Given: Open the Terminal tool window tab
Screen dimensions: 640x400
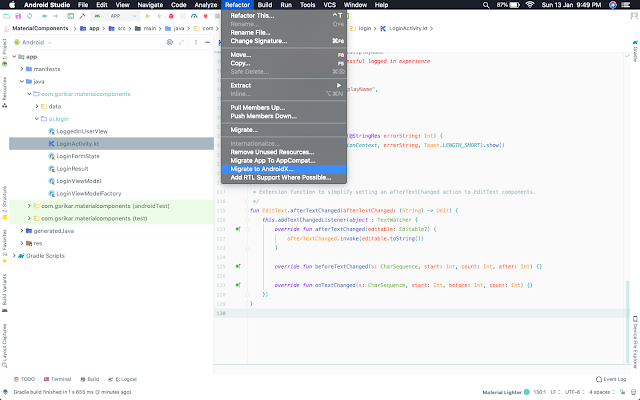Looking at the screenshot, I should (58, 379).
